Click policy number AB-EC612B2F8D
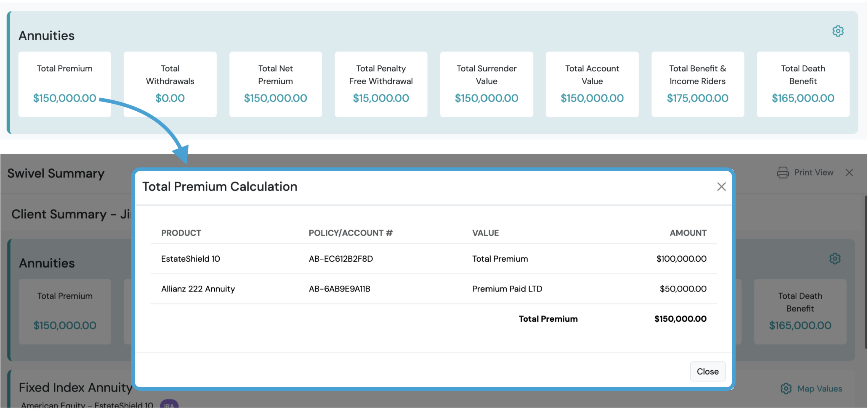The width and height of the screenshot is (868, 411). pyautogui.click(x=341, y=259)
